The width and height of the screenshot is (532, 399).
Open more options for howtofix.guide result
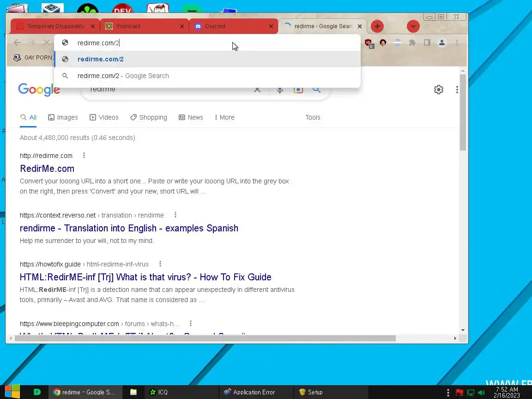coord(160,264)
